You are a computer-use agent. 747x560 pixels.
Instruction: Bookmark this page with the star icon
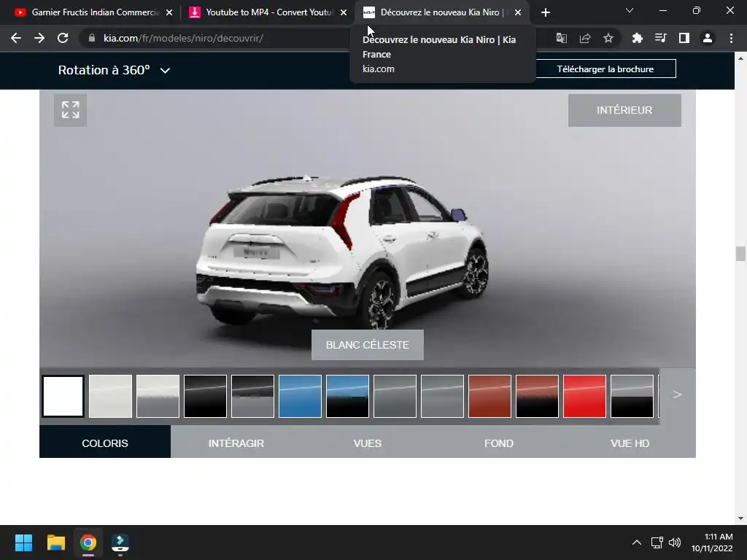pos(608,38)
